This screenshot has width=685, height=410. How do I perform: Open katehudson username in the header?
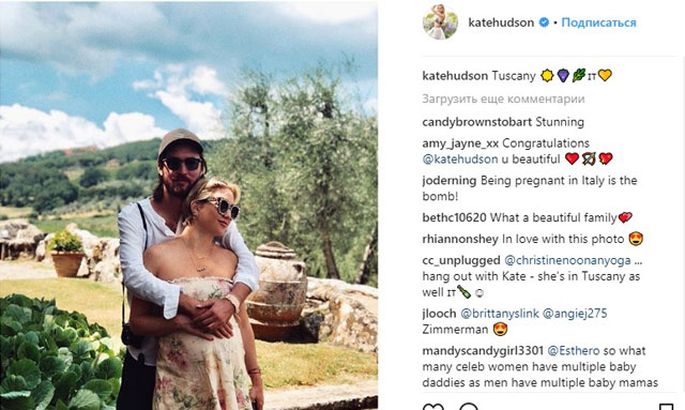click(x=501, y=22)
